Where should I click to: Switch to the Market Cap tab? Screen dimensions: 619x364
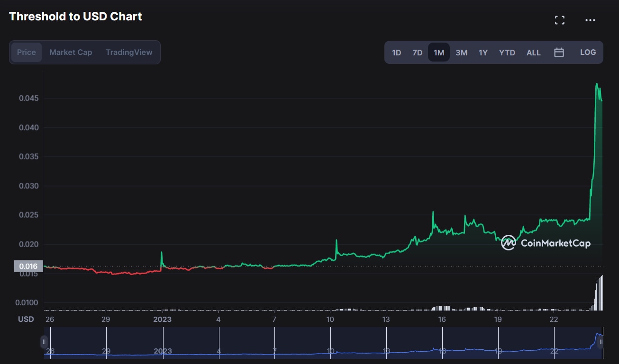(71, 52)
